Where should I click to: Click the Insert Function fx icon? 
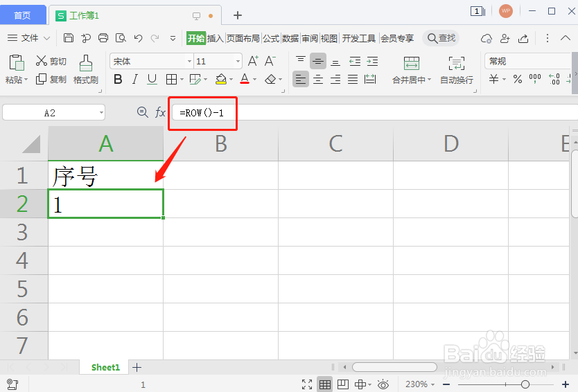click(x=160, y=112)
